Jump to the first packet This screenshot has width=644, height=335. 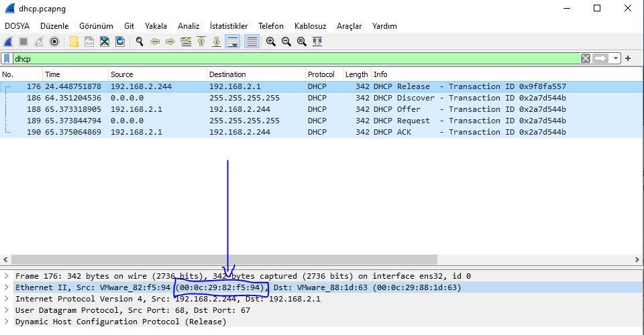point(201,42)
